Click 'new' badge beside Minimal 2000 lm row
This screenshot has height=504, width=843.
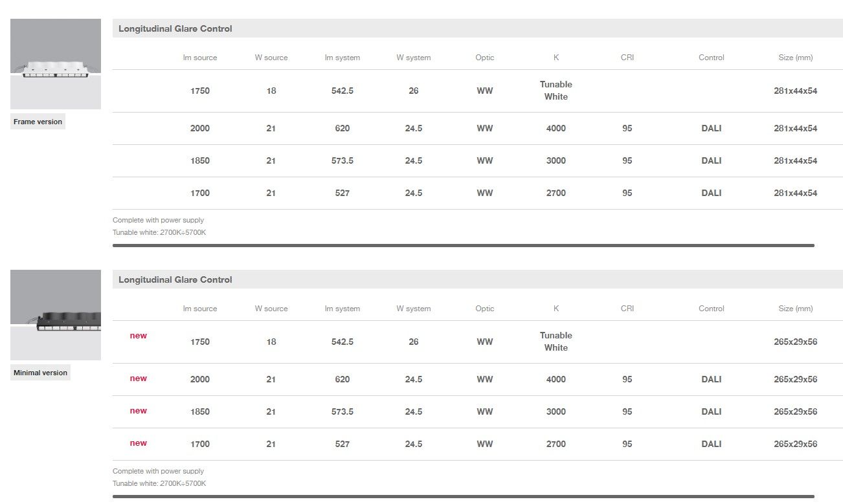tap(138, 378)
